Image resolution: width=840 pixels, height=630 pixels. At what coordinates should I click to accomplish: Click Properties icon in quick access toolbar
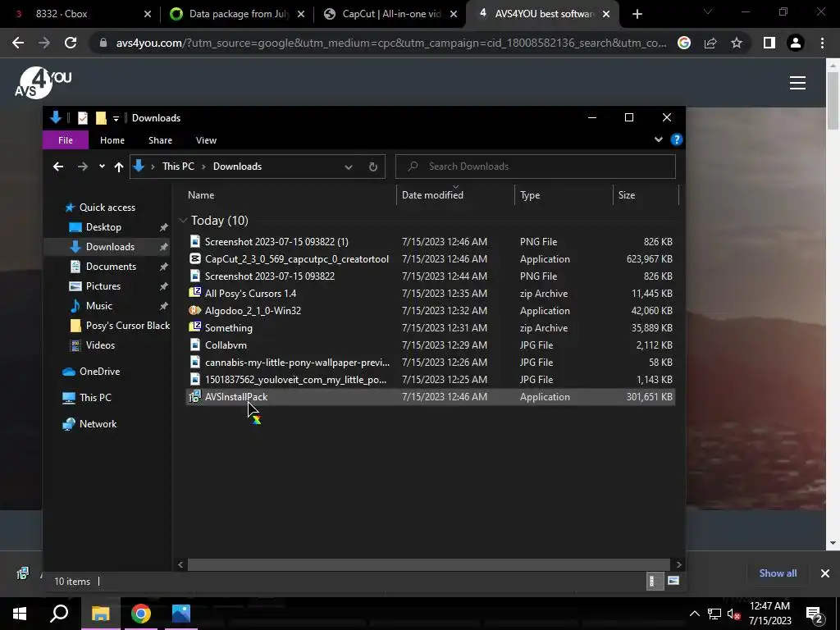click(83, 118)
